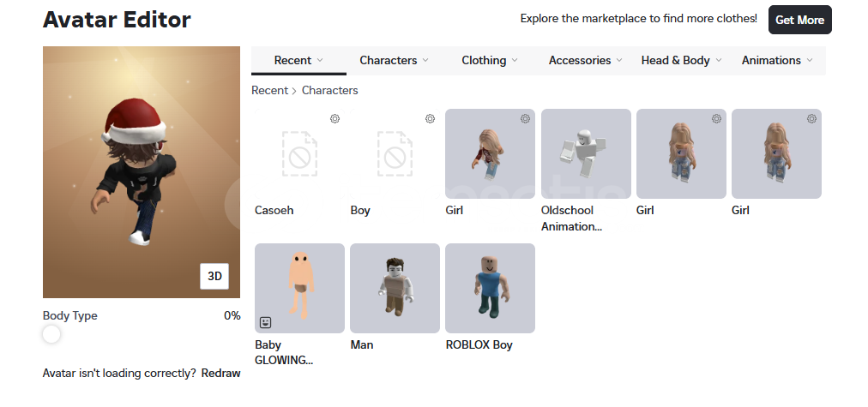Expand the Characters tab dropdown chevron
The image size is (868, 407).
click(x=425, y=60)
